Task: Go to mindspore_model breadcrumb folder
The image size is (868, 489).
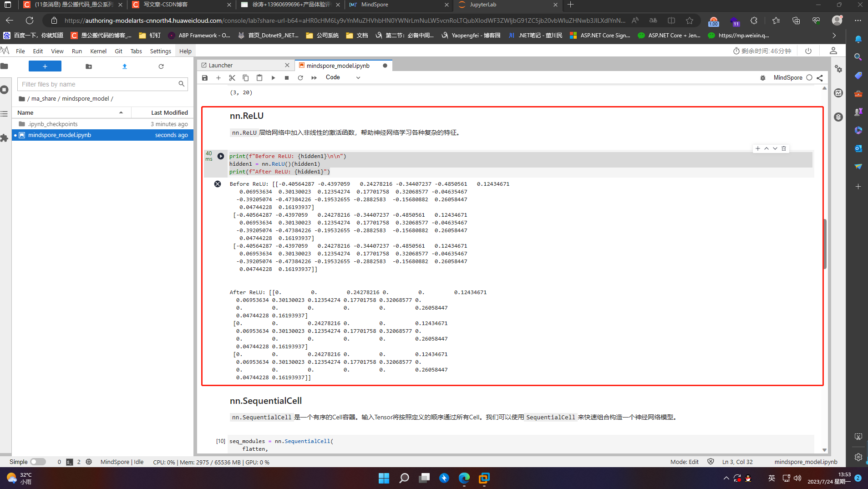Action: click(86, 98)
